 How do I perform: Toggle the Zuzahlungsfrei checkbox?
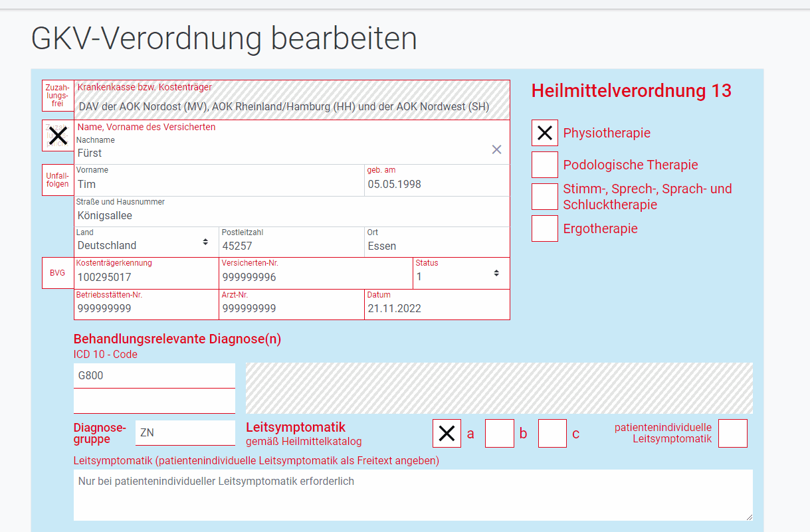click(58, 96)
